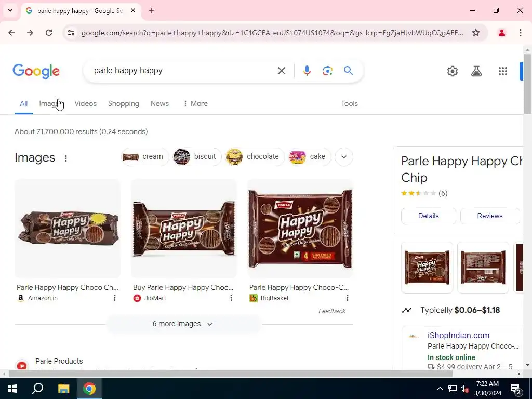Image resolution: width=532 pixels, height=399 pixels.
Task: Open Google quick settings gear
Action: [x=453, y=71]
